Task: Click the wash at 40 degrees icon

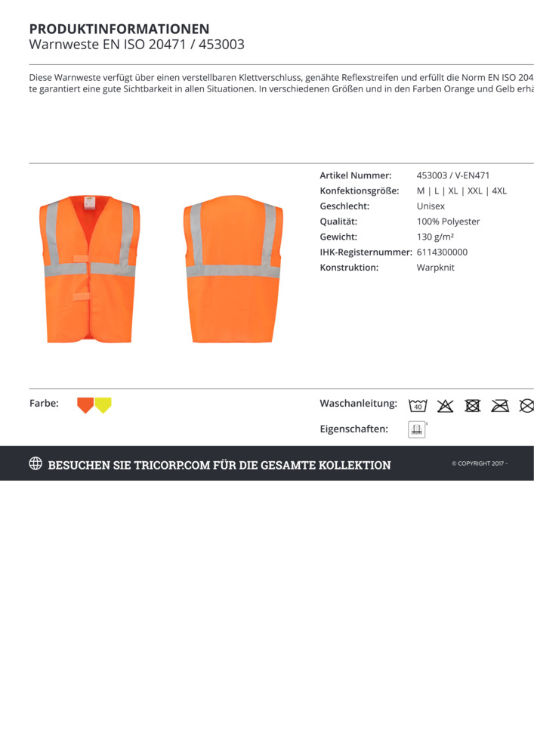Action: (418, 405)
